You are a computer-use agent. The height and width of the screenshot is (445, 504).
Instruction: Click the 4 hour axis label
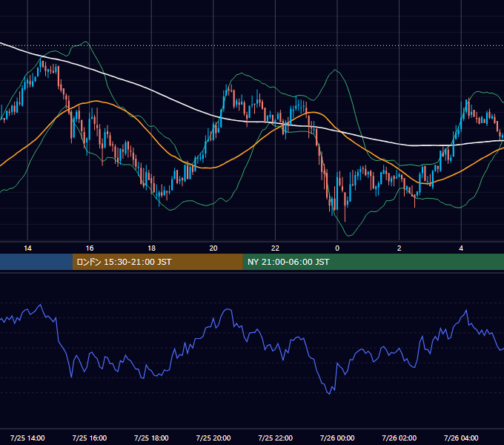pos(461,248)
